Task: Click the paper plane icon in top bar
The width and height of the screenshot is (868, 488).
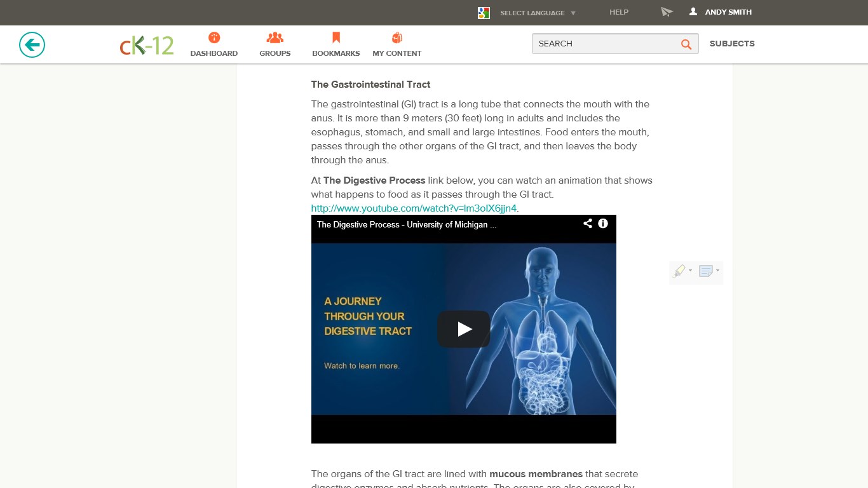Action: tap(666, 12)
